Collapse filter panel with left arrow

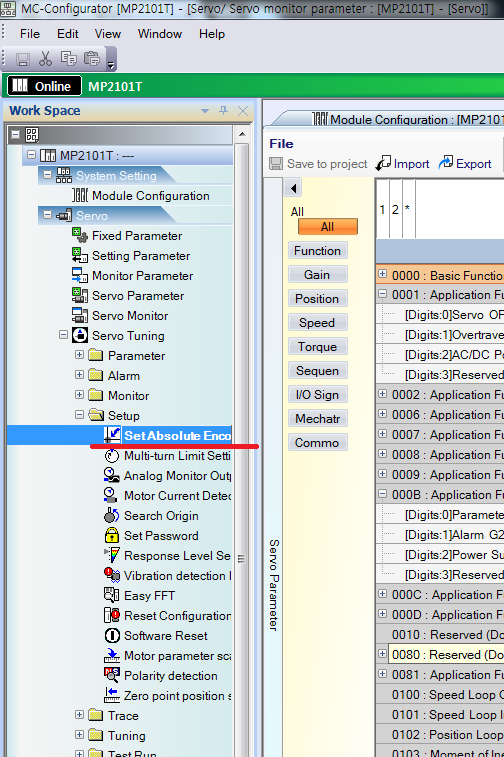click(293, 188)
